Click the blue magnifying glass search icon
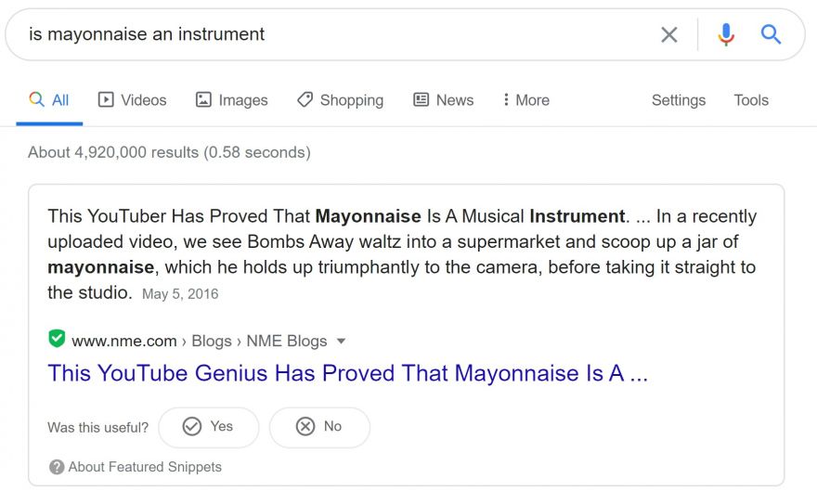 coord(771,34)
